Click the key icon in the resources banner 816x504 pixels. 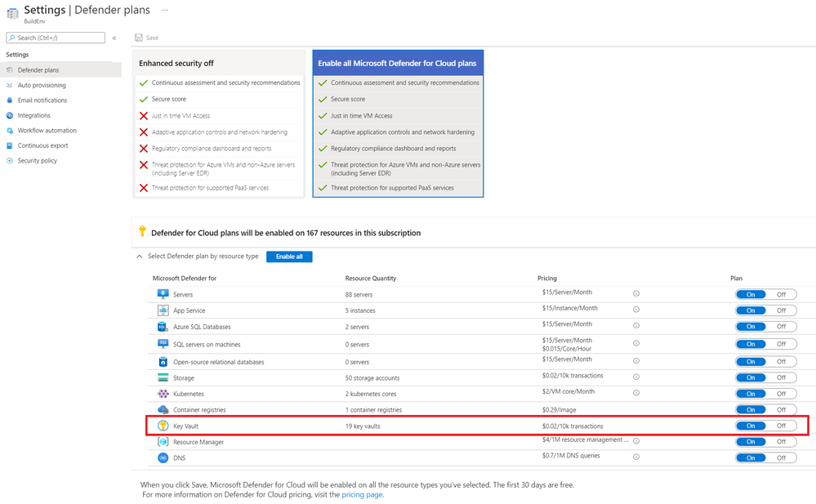point(142,231)
